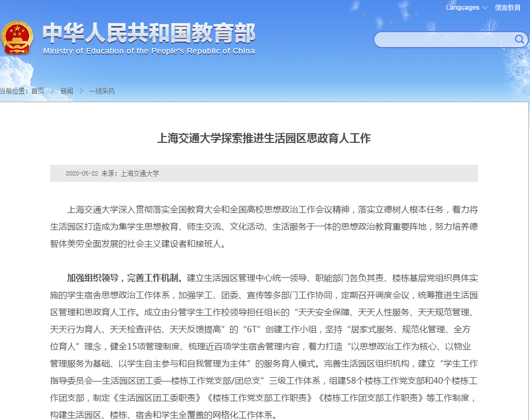Image resolution: width=530 pixels, height=420 pixels.
Task: Open the 微言教育 link
Action: [x=508, y=7]
